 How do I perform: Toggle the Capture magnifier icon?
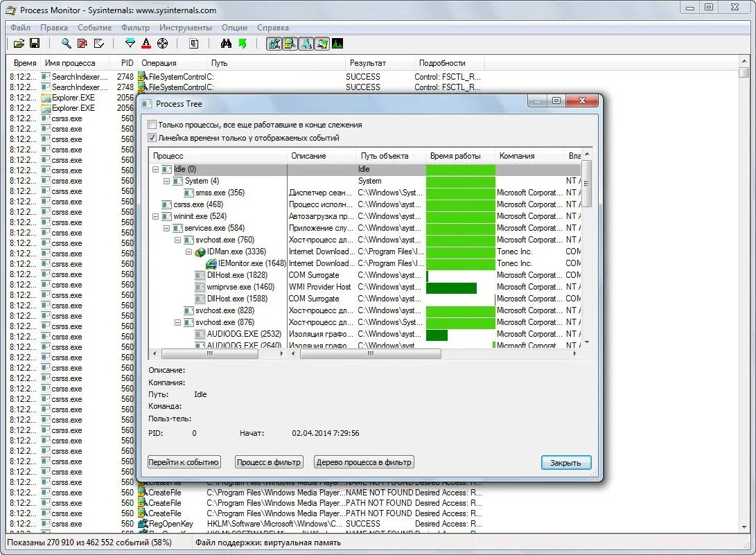66,44
